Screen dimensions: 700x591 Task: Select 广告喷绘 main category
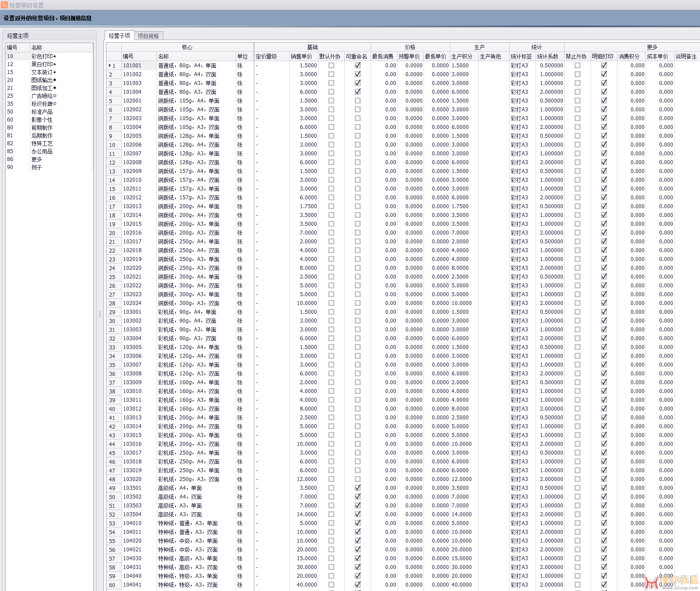(x=42, y=96)
